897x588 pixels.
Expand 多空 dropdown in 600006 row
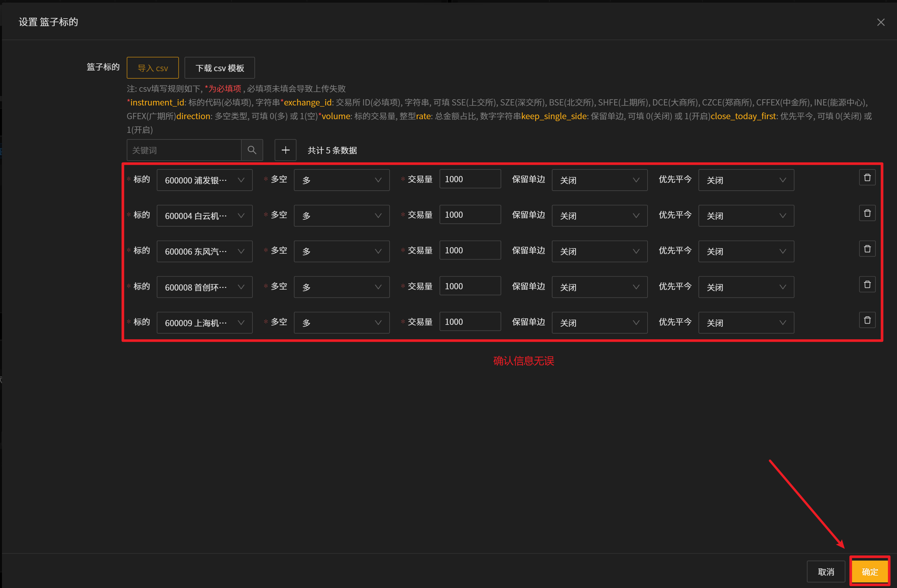342,251
